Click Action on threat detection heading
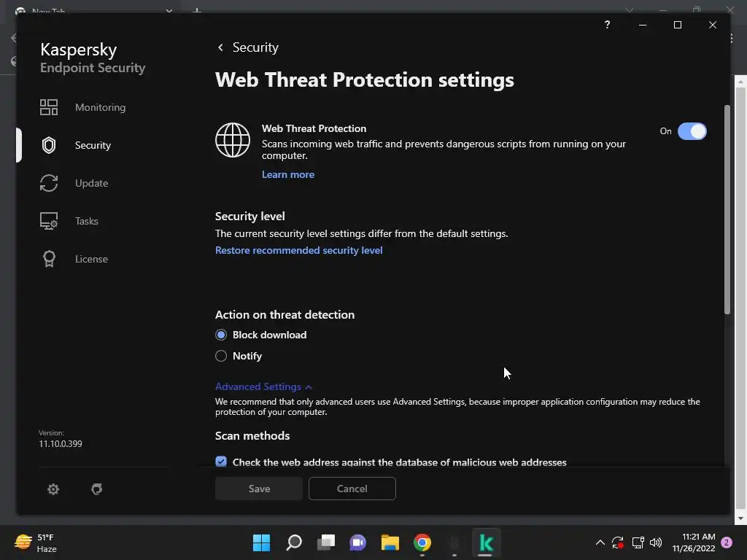 (285, 315)
